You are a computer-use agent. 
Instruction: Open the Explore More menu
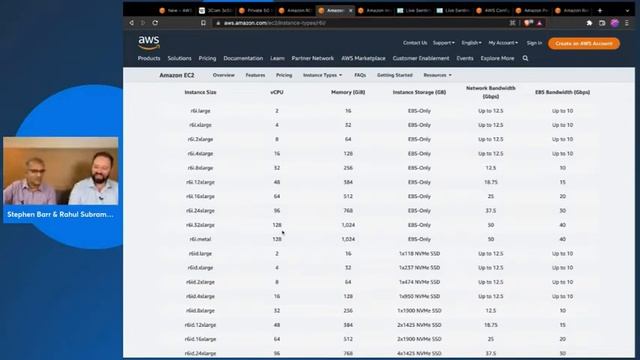(x=497, y=58)
